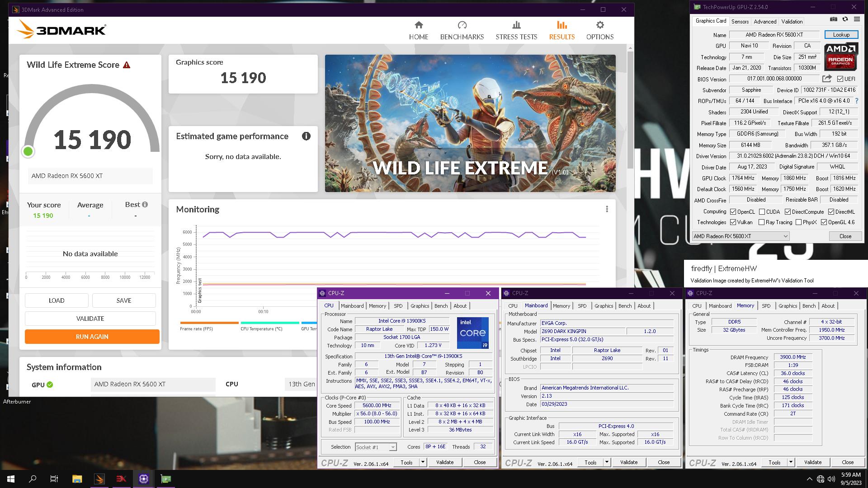Toggle the UEFI checkbox in GPU-Z
The height and width of the screenshot is (488, 868).
840,79
